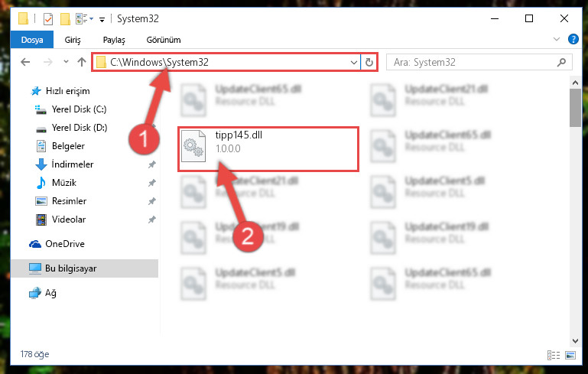Screen dimensions: 588x374
Task: Select the tipp145.dll file
Action: coord(268,149)
